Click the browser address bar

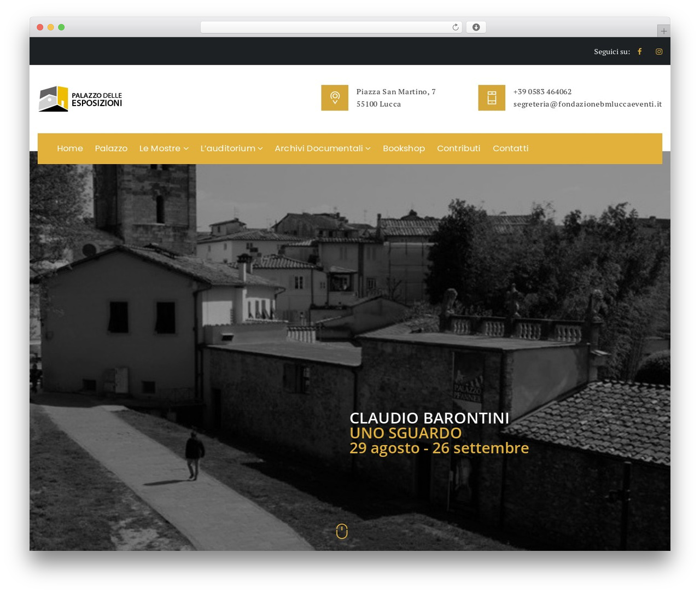coord(331,27)
